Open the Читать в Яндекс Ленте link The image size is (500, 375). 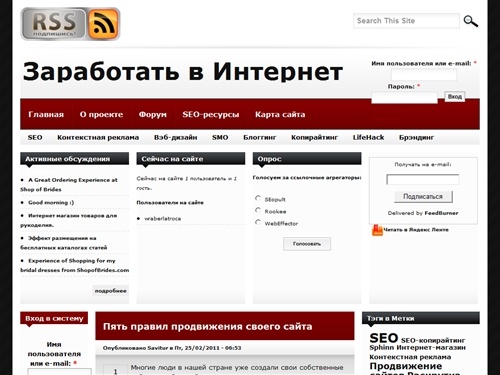416,230
